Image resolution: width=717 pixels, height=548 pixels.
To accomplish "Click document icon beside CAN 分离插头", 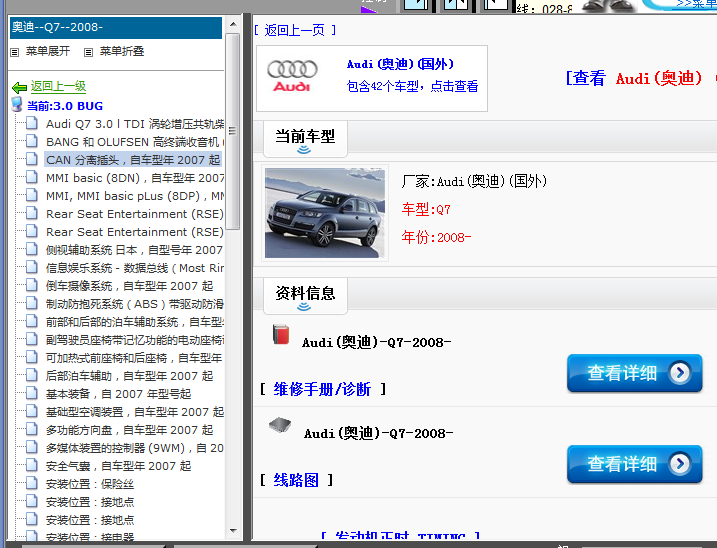I will [x=32, y=160].
